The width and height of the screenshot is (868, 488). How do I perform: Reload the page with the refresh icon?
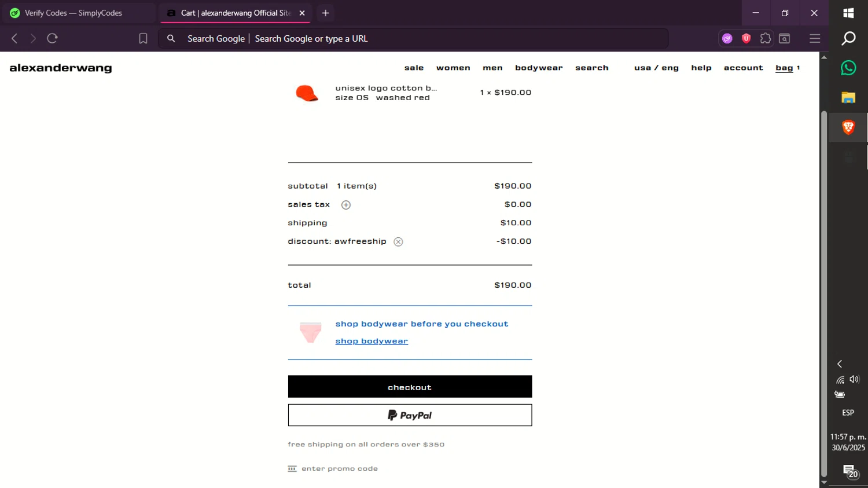[52, 39]
